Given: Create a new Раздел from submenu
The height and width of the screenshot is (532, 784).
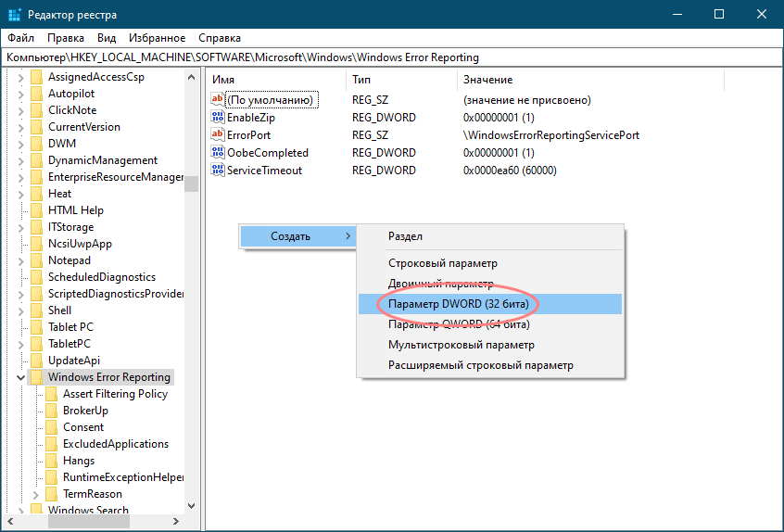Looking at the screenshot, I should [x=405, y=236].
